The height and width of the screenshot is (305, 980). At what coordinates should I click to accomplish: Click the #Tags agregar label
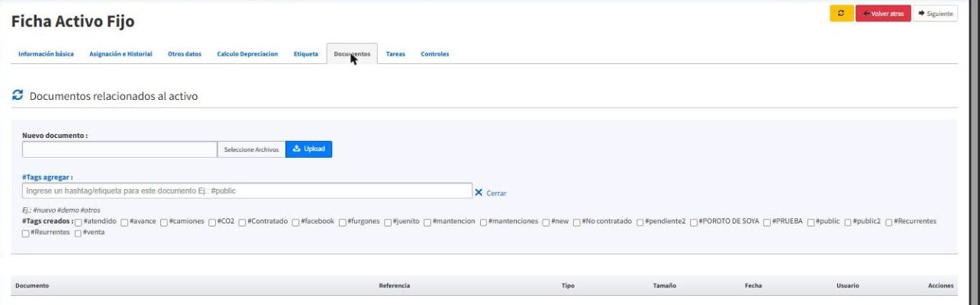tap(47, 177)
